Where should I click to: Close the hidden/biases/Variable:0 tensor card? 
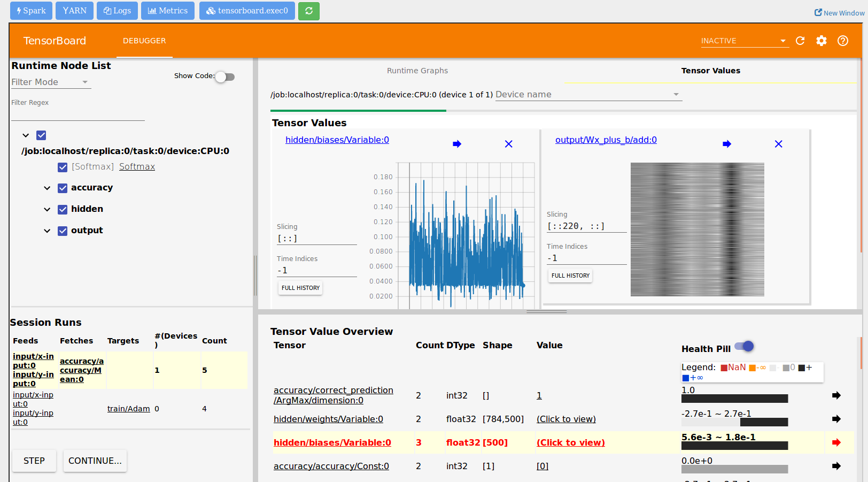(x=509, y=144)
